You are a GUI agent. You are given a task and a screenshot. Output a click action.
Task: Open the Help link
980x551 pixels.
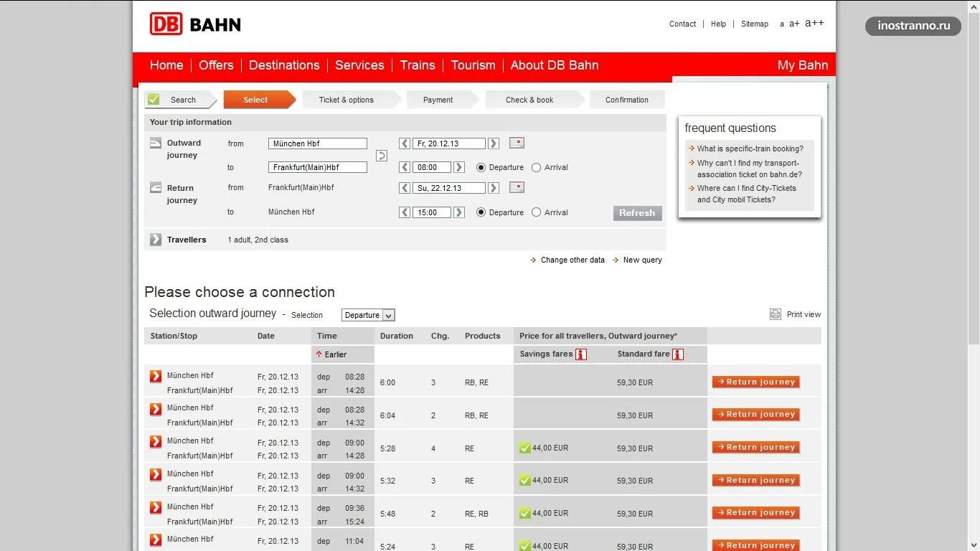pyautogui.click(x=718, y=24)
